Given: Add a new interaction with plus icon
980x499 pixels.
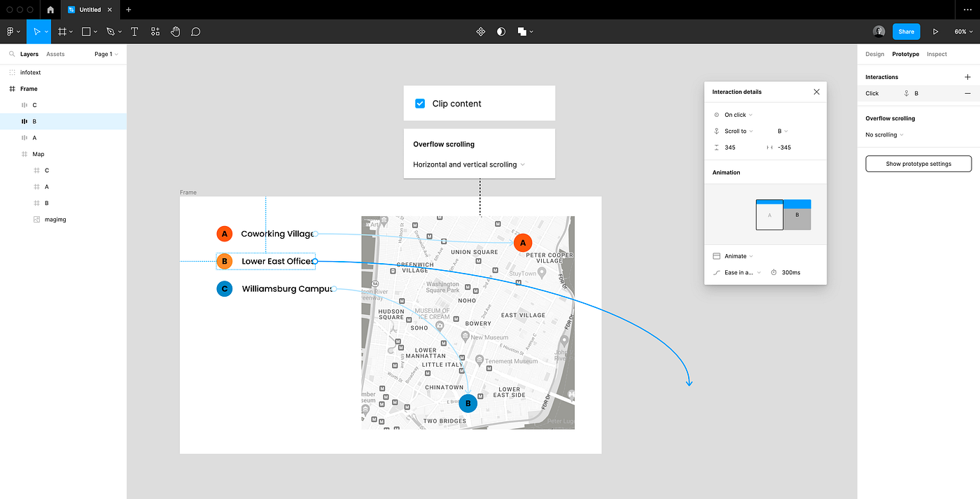Looking at the screenshot, I should tap(967, 77).
